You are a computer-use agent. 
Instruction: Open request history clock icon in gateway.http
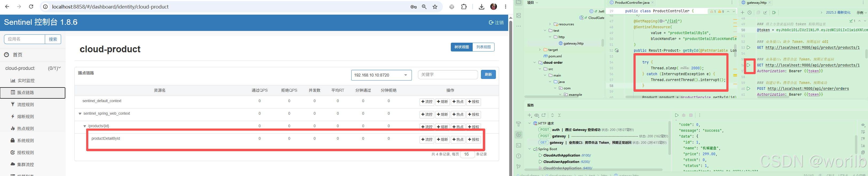point(750,13)
